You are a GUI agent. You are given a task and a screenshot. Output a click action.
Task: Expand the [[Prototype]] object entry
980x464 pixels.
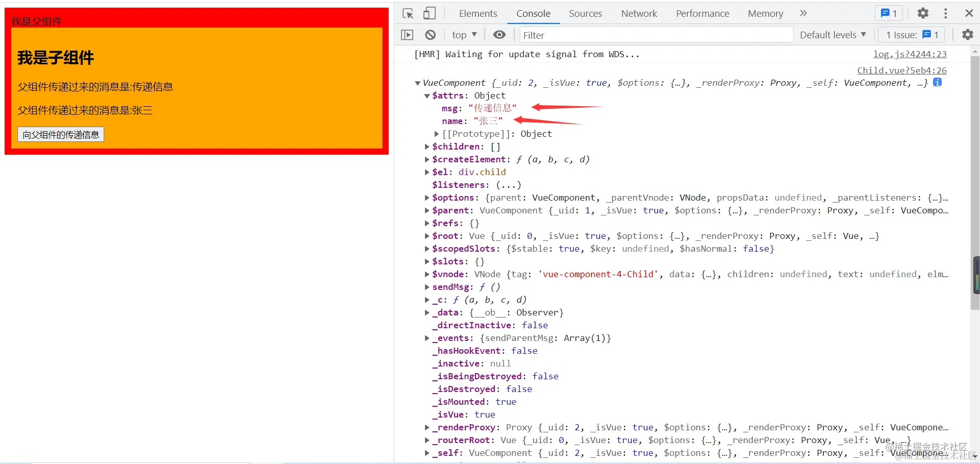437,134
